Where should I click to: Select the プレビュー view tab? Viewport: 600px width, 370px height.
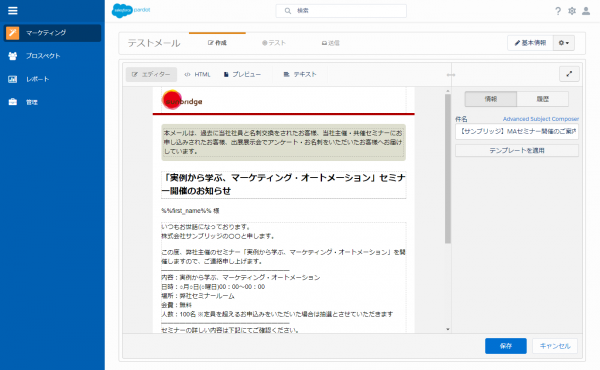tap(243, 74)
